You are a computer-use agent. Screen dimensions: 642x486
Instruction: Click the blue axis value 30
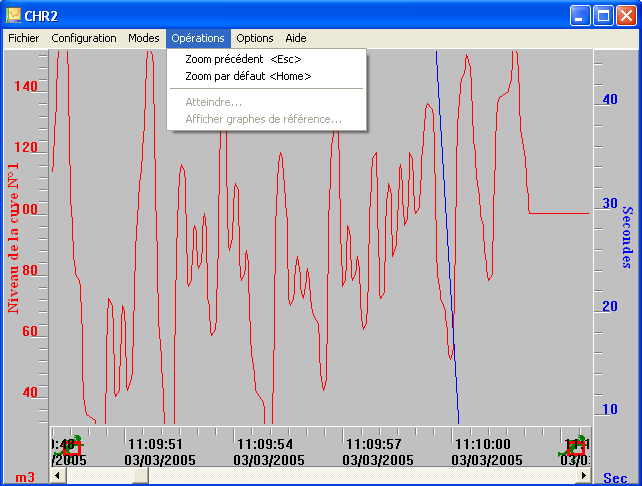(x=610, y=203)
